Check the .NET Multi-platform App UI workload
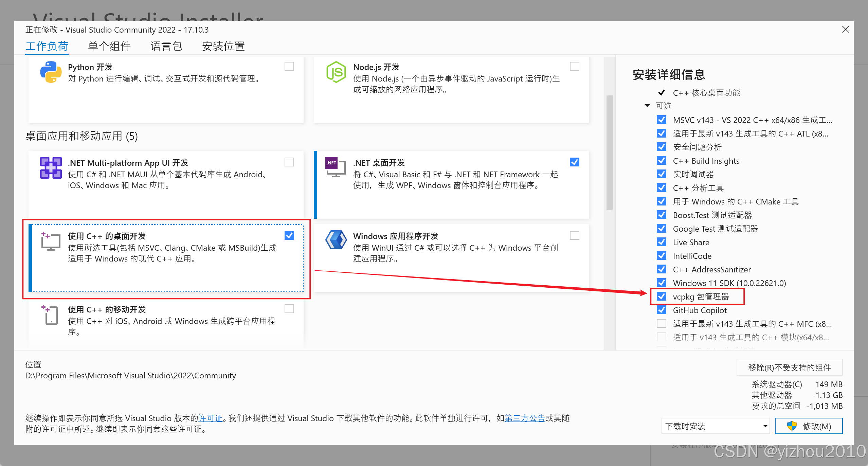This screenshot has width=868, height=466. click(289, 162)
